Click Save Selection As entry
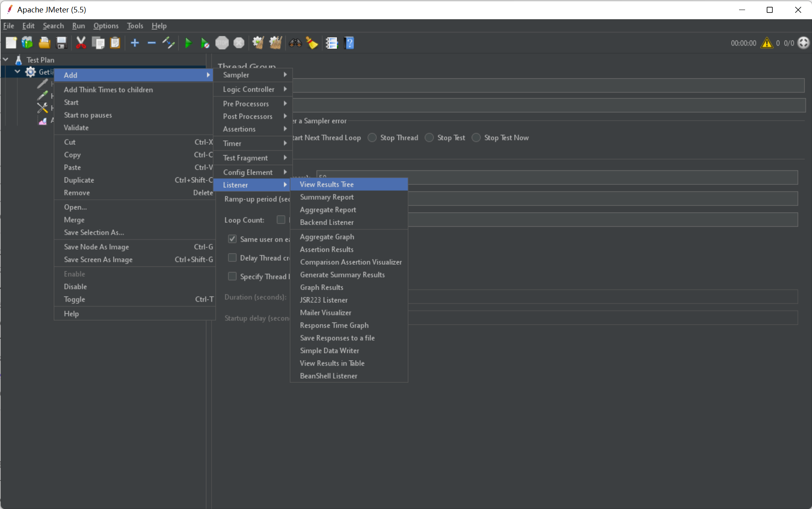 pyautogui.click(x=135, y=233)
